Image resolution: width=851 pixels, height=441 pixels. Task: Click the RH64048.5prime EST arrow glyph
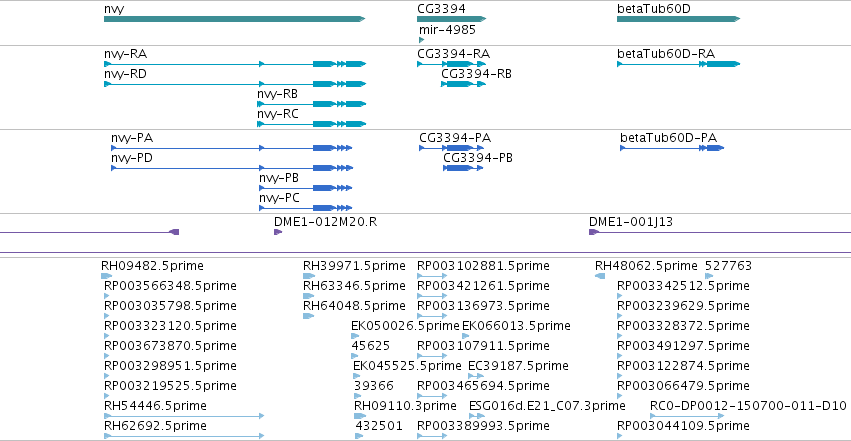tap(308, 316)
